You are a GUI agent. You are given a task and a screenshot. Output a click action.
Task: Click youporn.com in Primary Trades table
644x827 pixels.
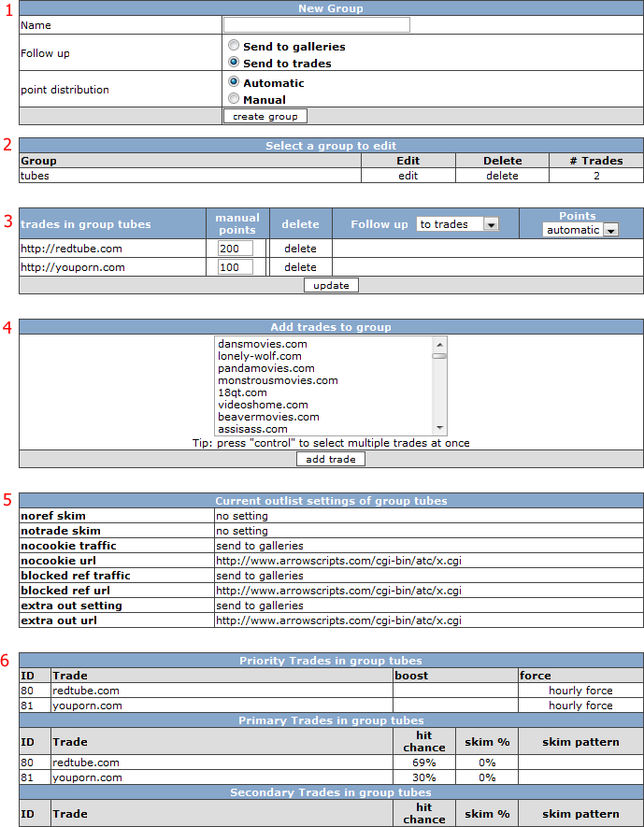pos(87,777)
